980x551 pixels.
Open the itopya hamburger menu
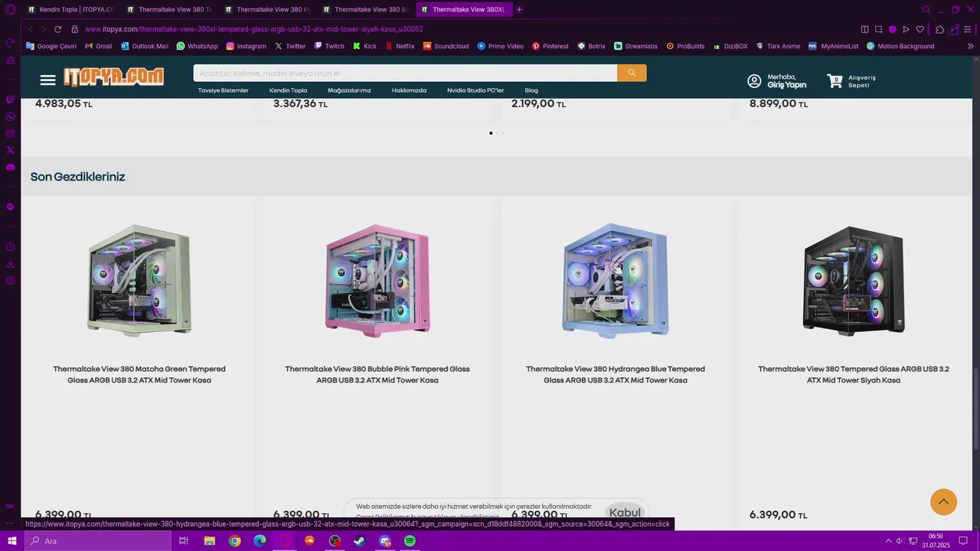(x=47, y=80)
